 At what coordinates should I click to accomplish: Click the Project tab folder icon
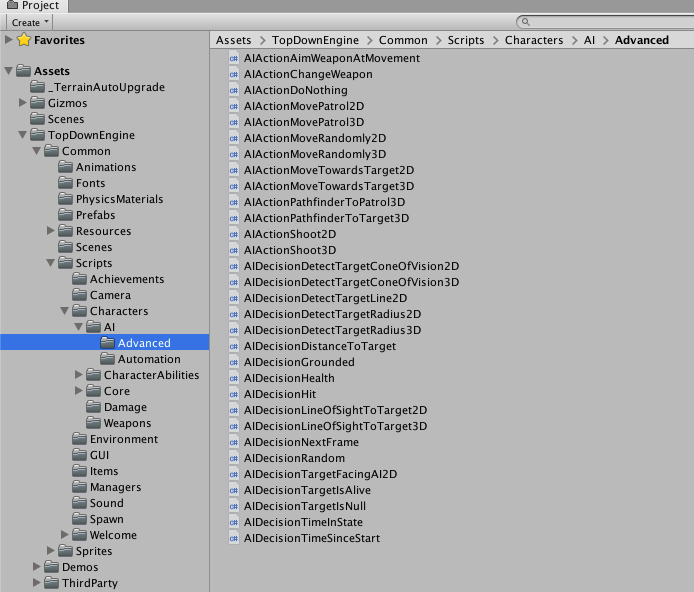pos(12,5)
